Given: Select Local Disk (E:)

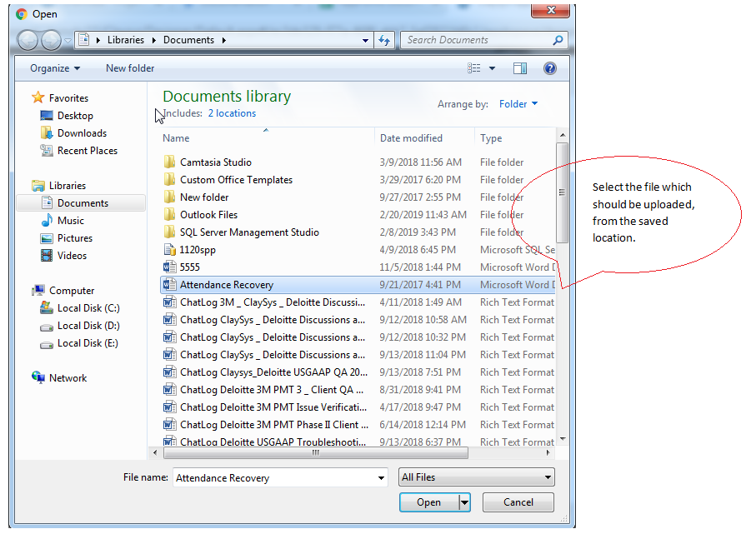Looking at the screenshot, I should click(x=79, y=343).
